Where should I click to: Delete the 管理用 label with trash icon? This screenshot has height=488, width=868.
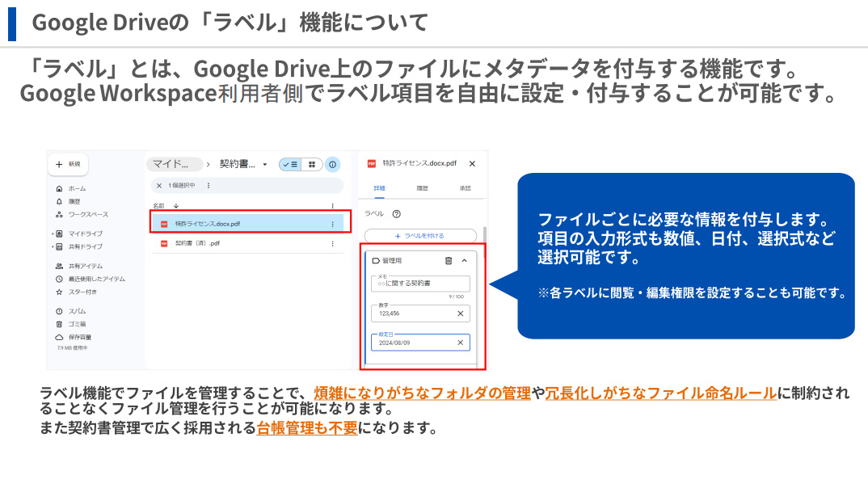(449, 260)
